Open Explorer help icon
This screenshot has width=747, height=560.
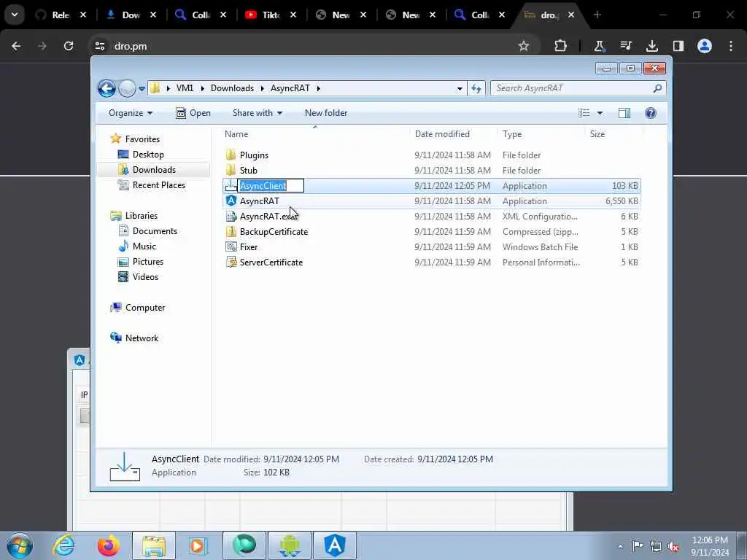pyautogui.click(x=650, y=113)
